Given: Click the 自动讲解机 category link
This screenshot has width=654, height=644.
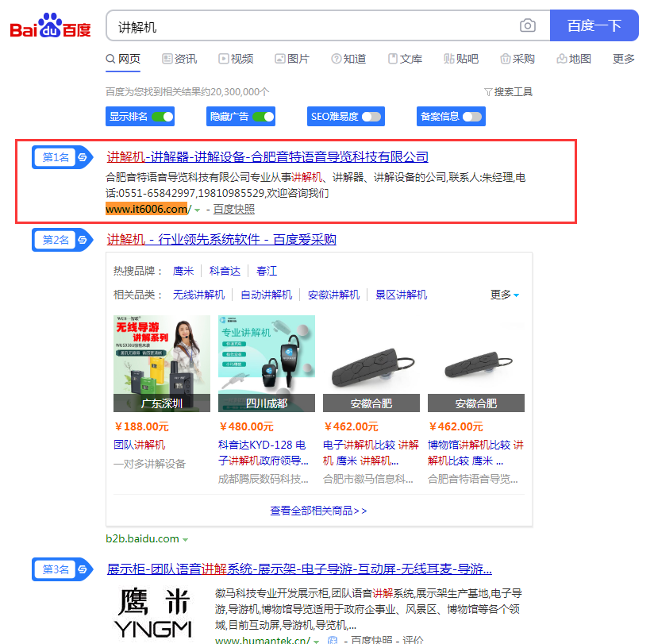Looking at the screenshot, I should pyautogui.click(x=266, y=295).
